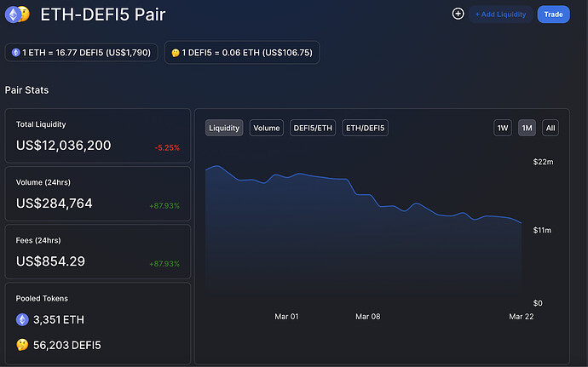Open the Add Liquidity dialog
The image size is (588, 367).
point(500,14)
